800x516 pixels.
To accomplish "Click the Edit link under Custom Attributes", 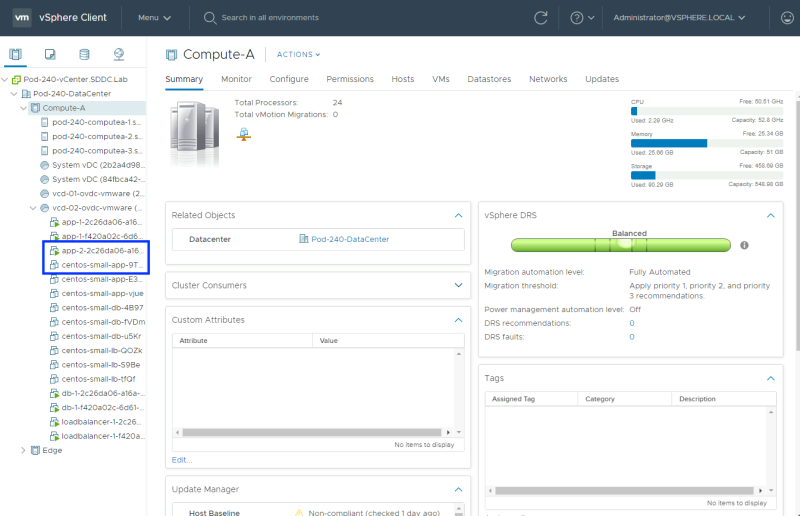I will tap(181, 459).
